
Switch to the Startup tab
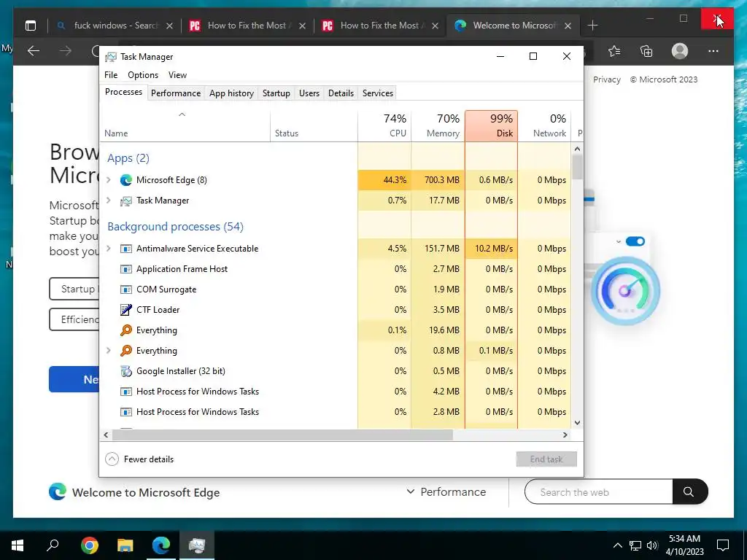[x=276, y=93]
